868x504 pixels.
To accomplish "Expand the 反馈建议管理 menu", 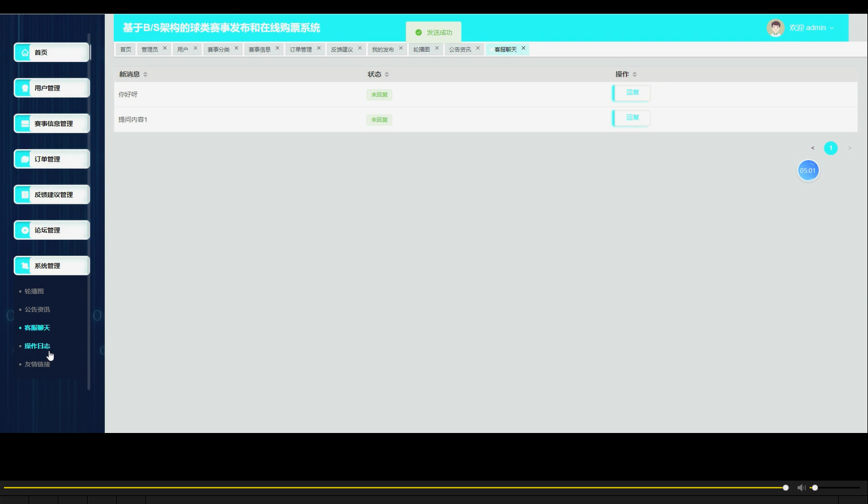I will click(x=52, y=195).
